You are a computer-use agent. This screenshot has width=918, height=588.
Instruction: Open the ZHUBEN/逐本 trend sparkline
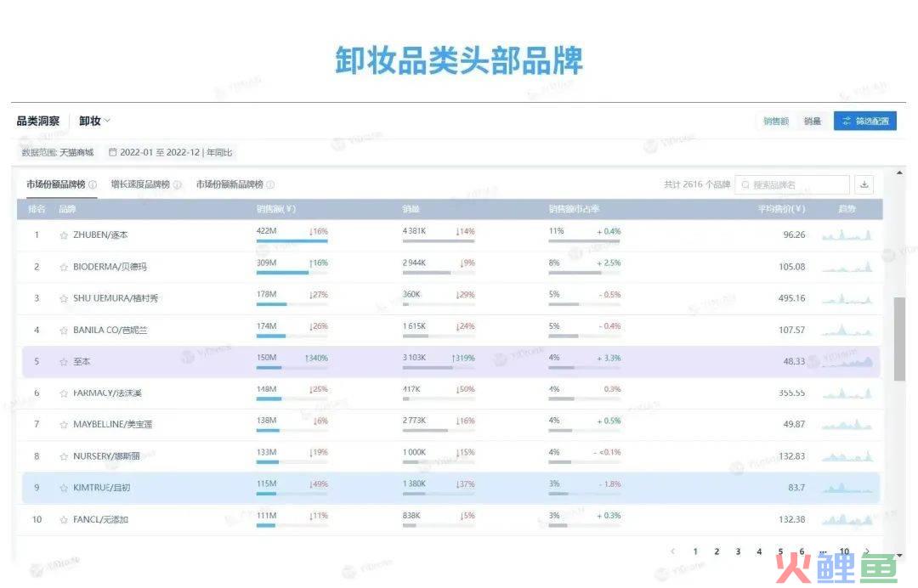(x=847, y=235)
